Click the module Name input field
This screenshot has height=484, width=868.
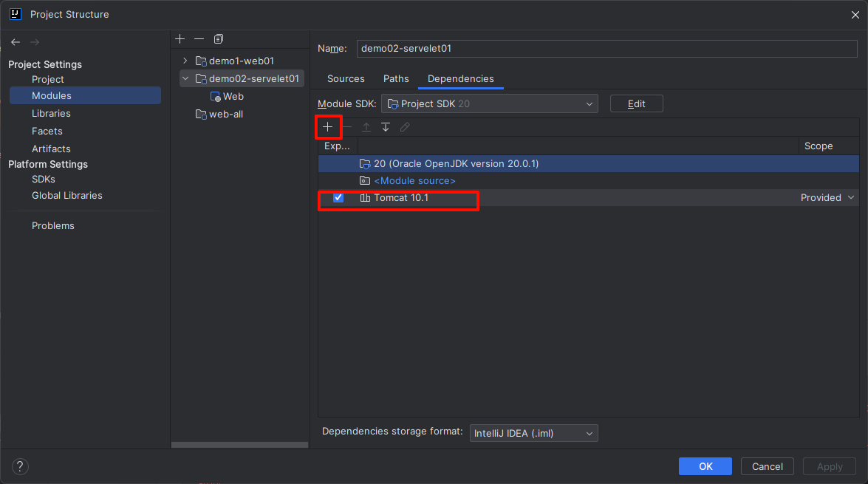coord(606,48)
